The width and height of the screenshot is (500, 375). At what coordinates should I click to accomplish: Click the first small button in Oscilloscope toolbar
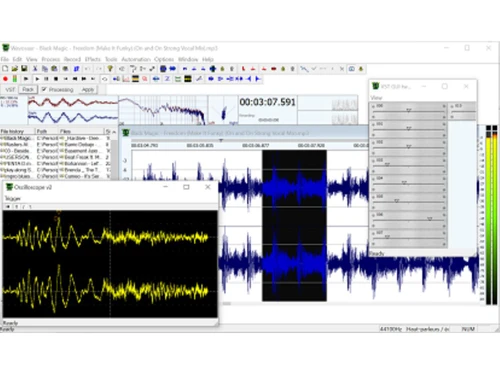8,207
